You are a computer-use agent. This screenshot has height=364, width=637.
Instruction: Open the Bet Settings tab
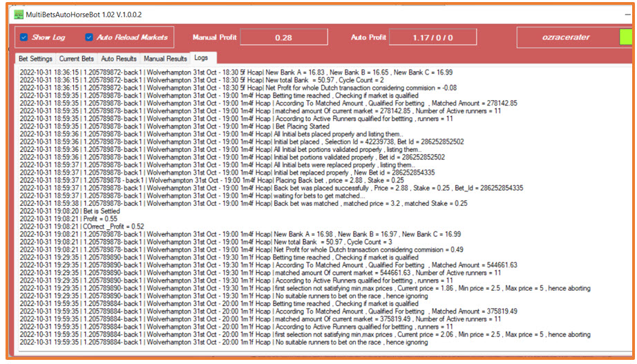[35, 59]
